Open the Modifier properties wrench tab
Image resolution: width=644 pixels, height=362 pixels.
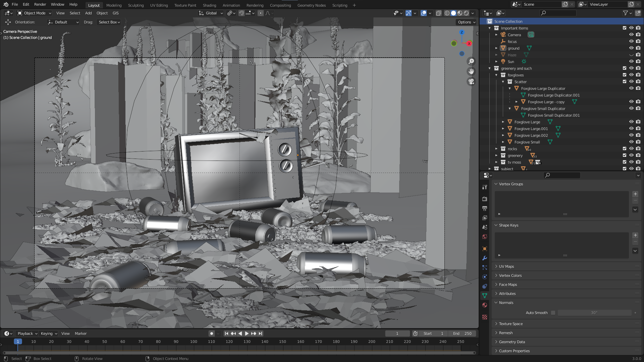pos(485,258)
